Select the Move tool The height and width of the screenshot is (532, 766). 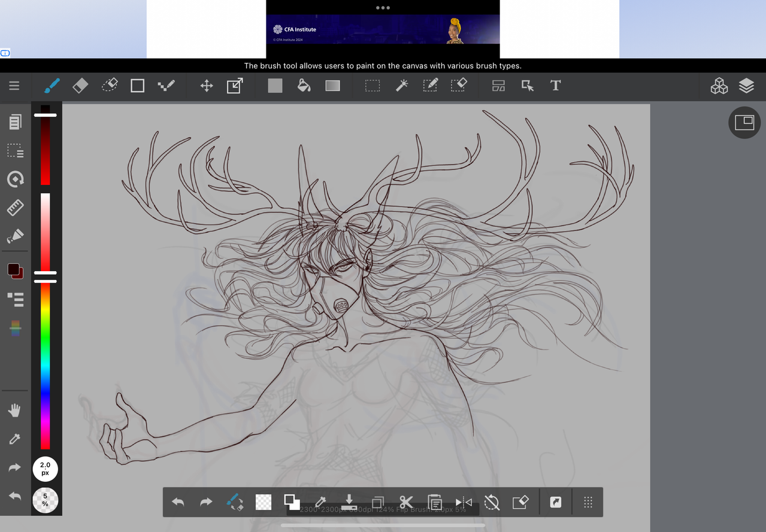pos(207,86)
